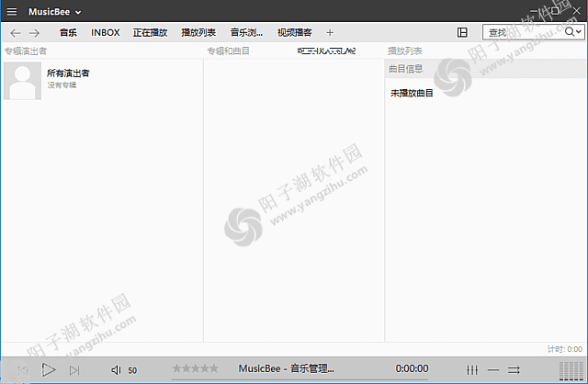Click the 0:00:00 playback time

click(412, 368)
